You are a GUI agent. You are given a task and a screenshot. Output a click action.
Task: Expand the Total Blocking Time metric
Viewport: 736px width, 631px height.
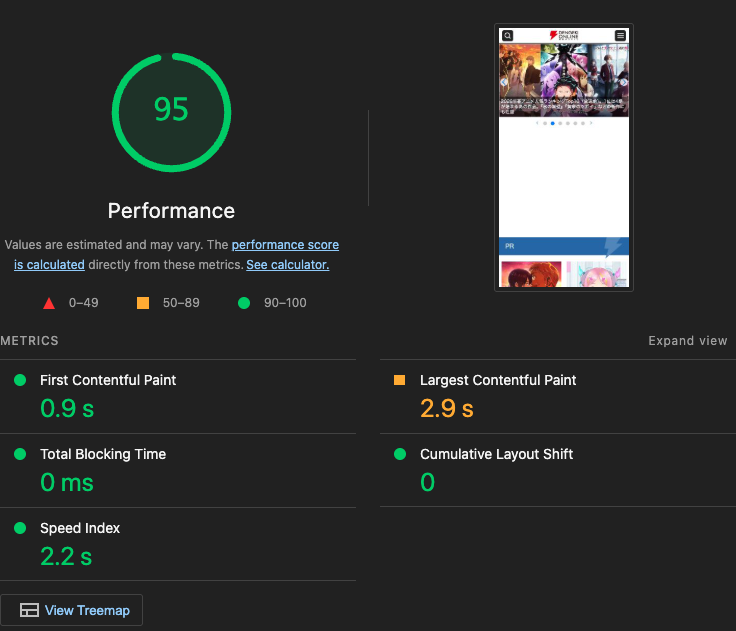[x=103, y=454]
